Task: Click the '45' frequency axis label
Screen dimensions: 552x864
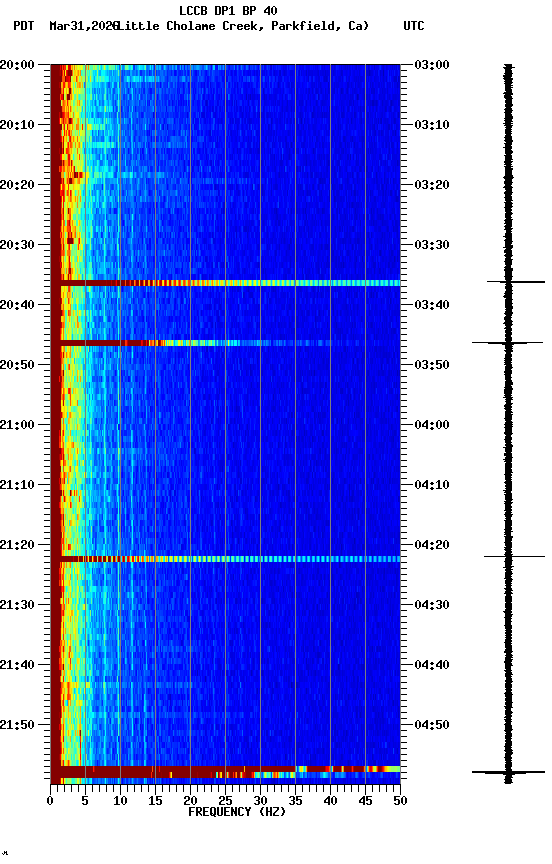Action: pos(365,801)
